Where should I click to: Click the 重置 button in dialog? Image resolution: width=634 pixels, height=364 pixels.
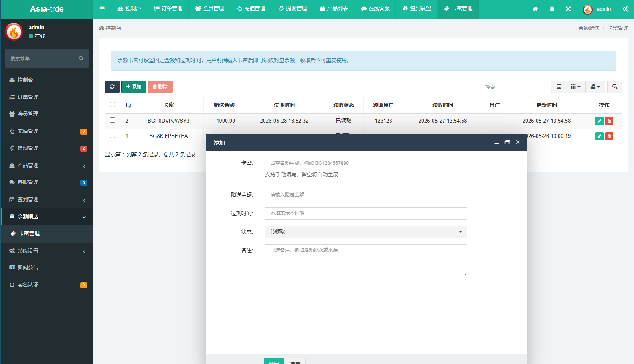(x=296, y=361)
